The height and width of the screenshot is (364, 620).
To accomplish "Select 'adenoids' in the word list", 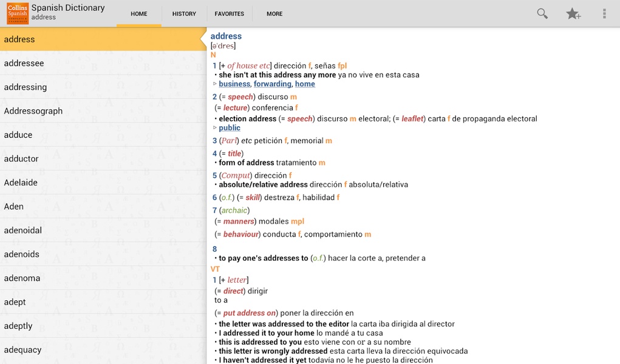I will 103,254.
